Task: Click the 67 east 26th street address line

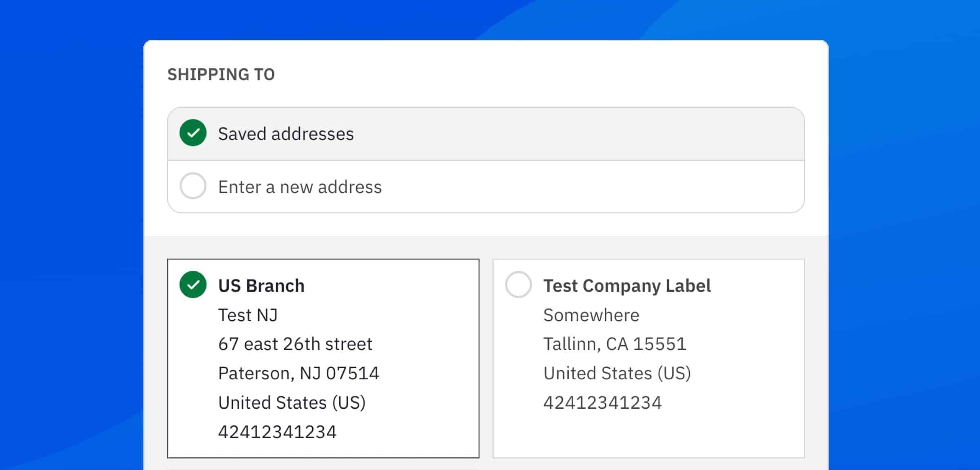Action: 296,344
